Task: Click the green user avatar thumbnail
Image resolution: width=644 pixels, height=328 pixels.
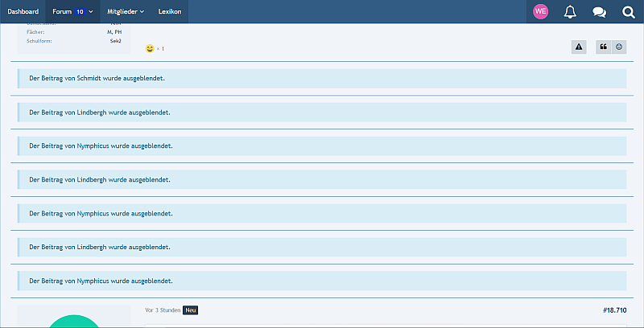Action: pos(74,321)
